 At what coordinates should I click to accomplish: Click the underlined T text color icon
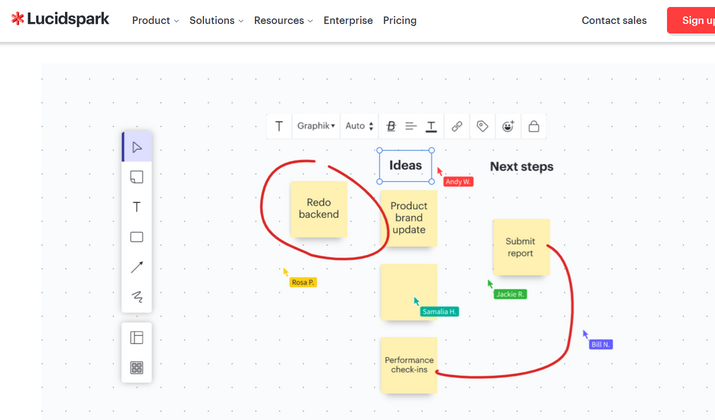(431, 126)
